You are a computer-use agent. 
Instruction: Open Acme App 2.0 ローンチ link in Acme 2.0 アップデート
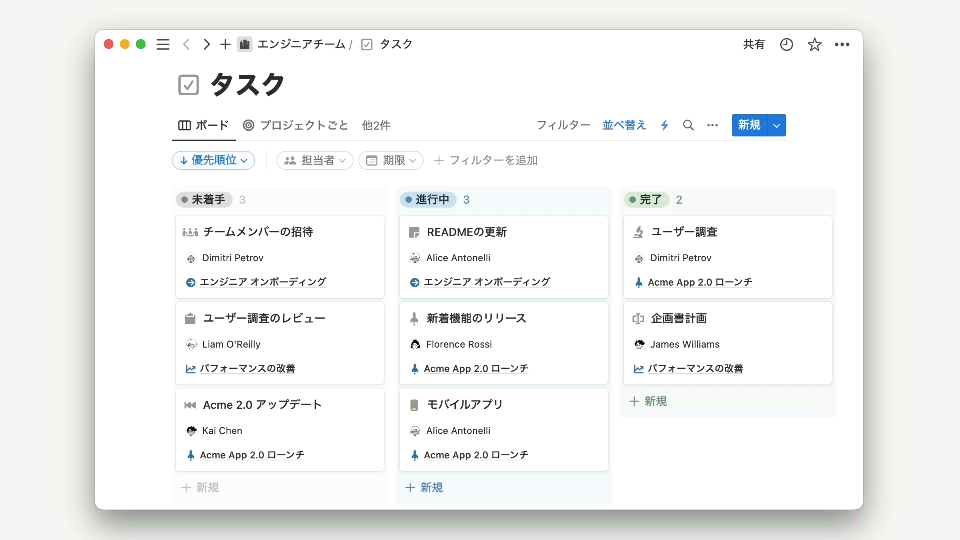click(x=252, y=455)
